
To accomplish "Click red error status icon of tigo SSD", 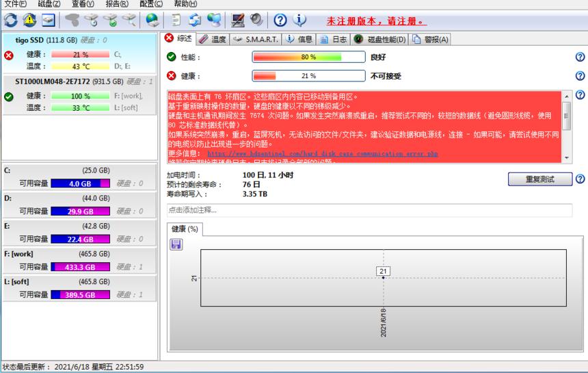I will click(x=9, y=55).
